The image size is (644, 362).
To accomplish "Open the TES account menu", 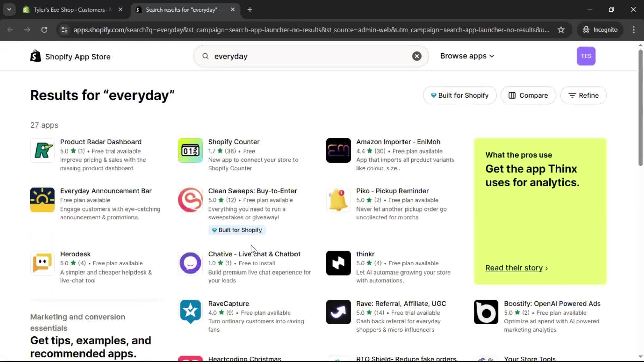I will click(586, 56).
